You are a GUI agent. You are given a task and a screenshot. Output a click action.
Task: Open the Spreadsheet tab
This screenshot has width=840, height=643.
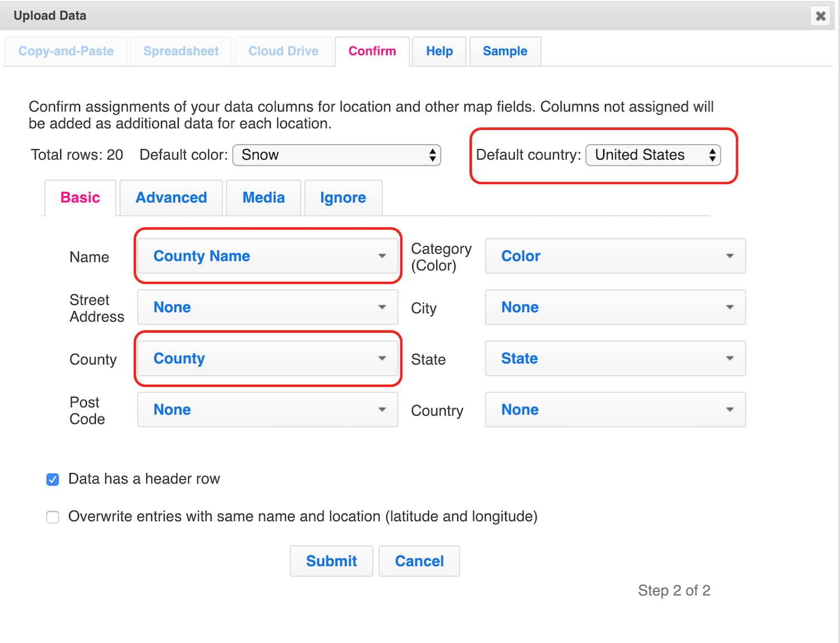pyautogui.click(x=181, y=51)
